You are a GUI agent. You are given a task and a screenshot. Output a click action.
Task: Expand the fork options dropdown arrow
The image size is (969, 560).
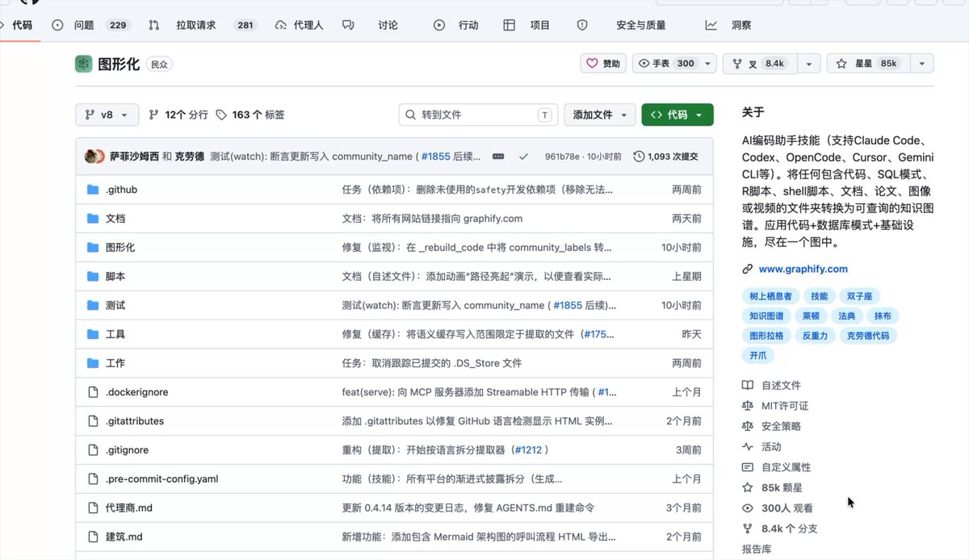809,64
